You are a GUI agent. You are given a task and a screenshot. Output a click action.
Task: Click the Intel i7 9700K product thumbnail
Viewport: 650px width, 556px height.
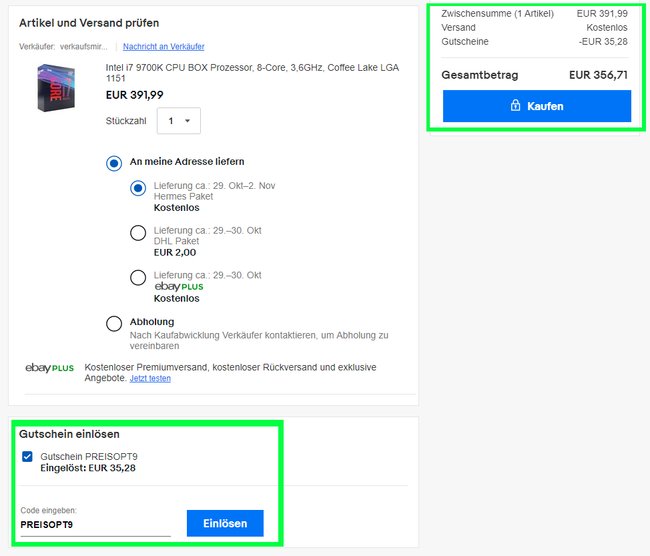[56, 87]
